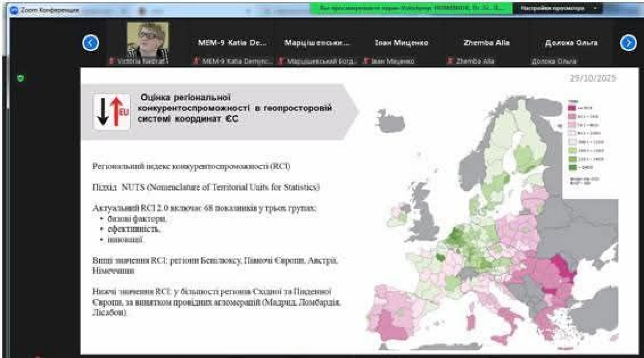This screenshot has width=644, height=358.
Task: Click muted mic icon for Zhemba Alla
Action: pos(450,61)
